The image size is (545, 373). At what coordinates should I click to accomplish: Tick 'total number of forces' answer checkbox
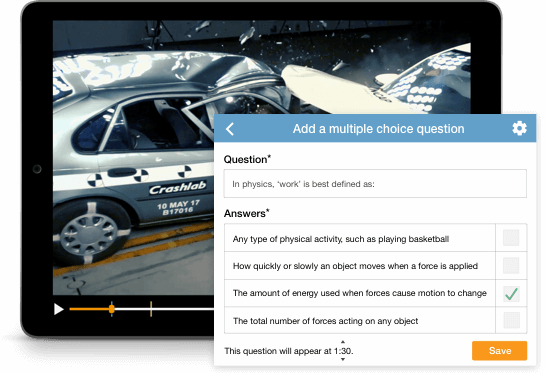pos(511,321)
